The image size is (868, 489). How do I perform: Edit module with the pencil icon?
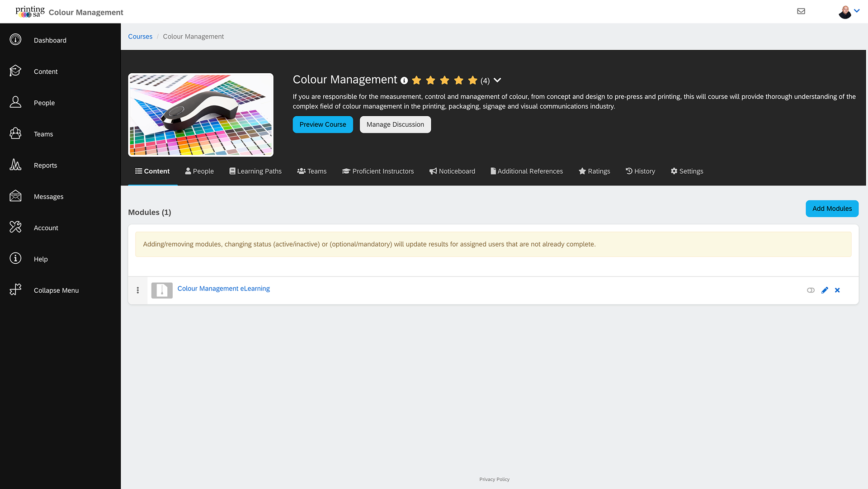[x=825, y=290]
